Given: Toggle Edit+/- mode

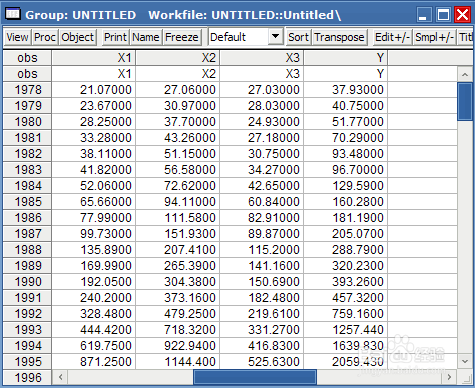Looking at the screenshot, I should (392, 37).
